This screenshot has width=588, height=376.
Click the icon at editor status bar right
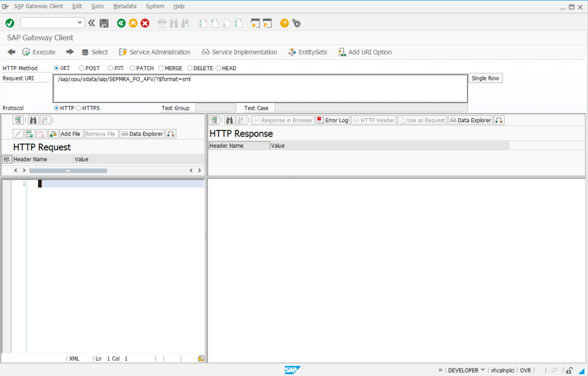(201, 358)
